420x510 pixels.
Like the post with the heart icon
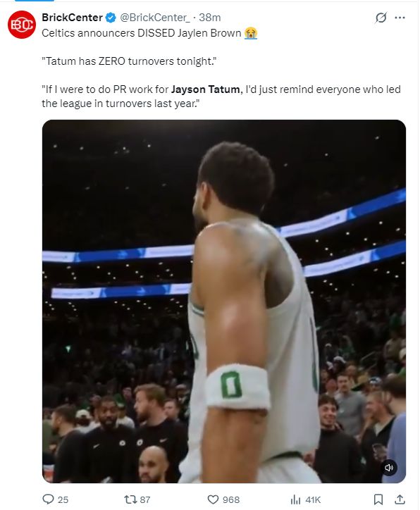point(213,499)
